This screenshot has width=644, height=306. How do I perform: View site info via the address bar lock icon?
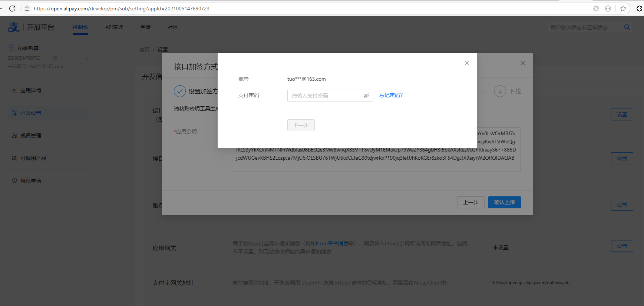[27, 8]
